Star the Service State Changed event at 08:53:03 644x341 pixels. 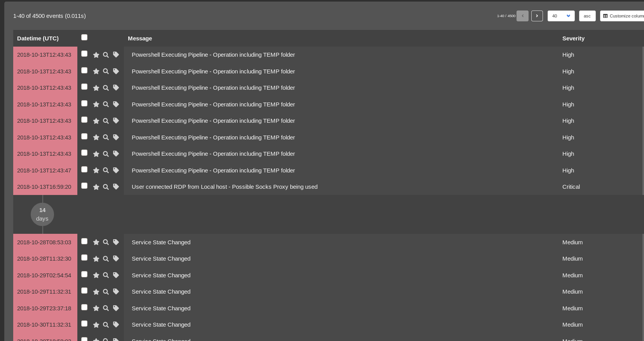coord(96,242)
